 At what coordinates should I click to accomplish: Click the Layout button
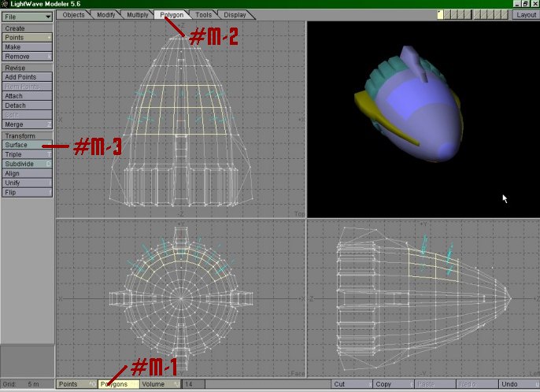(526, 14)
